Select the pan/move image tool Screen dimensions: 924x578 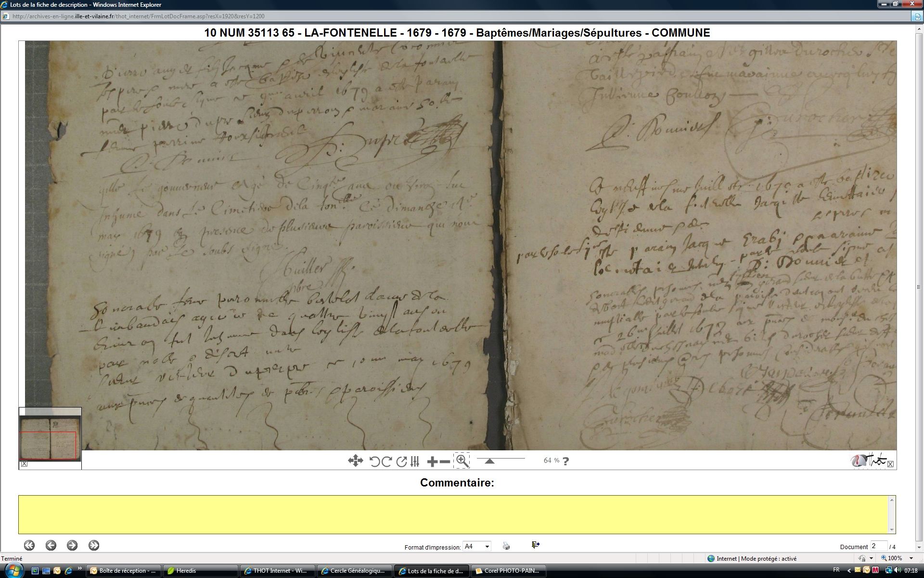pyautogui.click(x=355, y=461)
